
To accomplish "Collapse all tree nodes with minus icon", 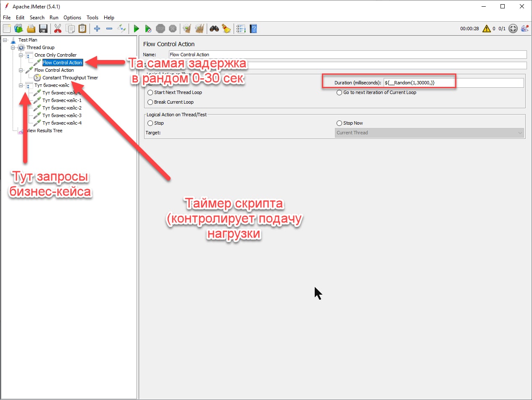I will (x=109, y=29).
